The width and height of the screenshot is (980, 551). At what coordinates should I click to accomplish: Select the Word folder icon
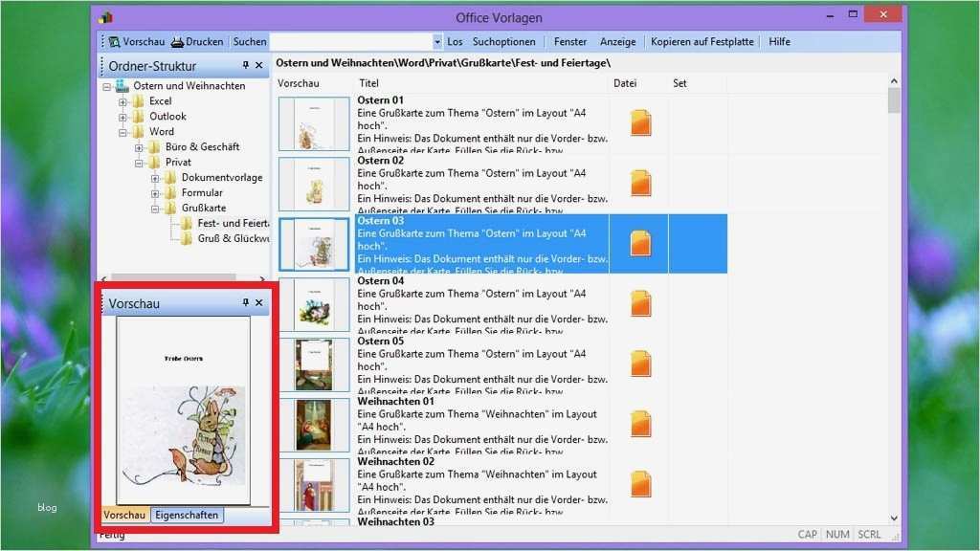click(x=138, y=131)
